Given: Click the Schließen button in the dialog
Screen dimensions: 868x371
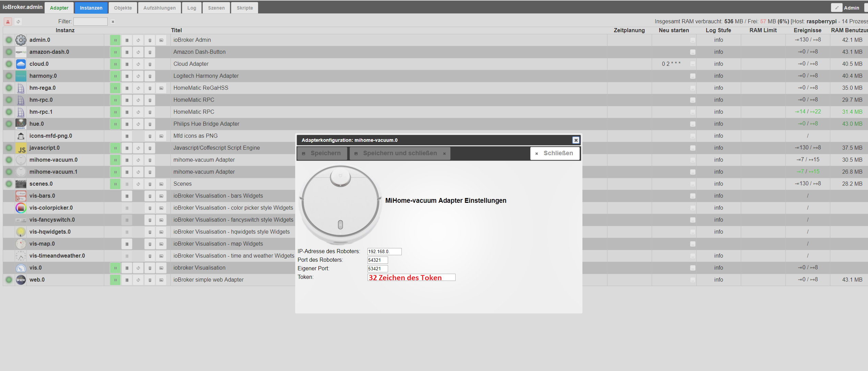Looking at the screenshot, I should coord(555,153).
